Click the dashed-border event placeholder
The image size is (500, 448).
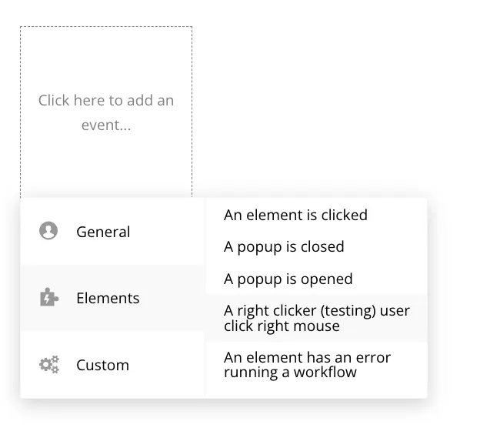(x=106, y=112)
